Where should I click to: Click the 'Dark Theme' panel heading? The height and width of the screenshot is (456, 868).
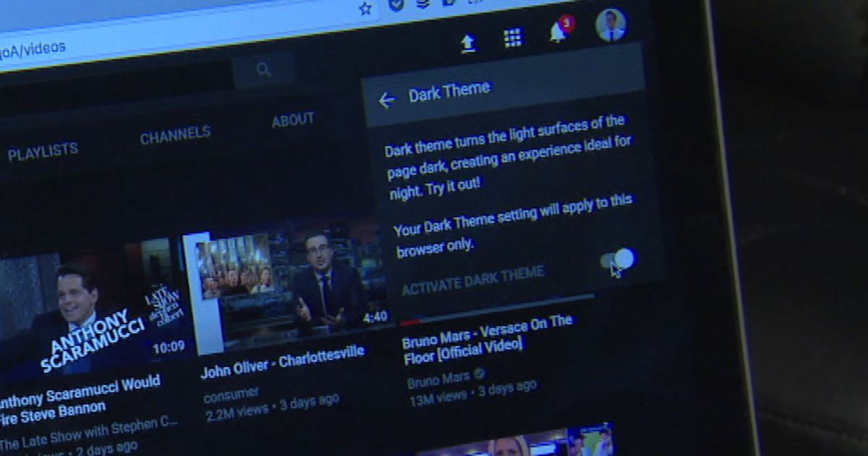[x=449, y=92]
